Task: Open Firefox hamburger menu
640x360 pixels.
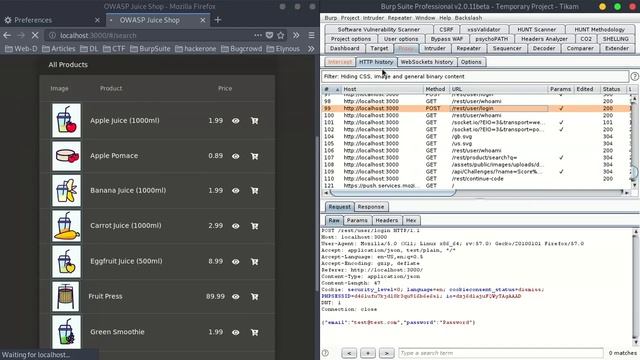Action: (x=311, y=36)
